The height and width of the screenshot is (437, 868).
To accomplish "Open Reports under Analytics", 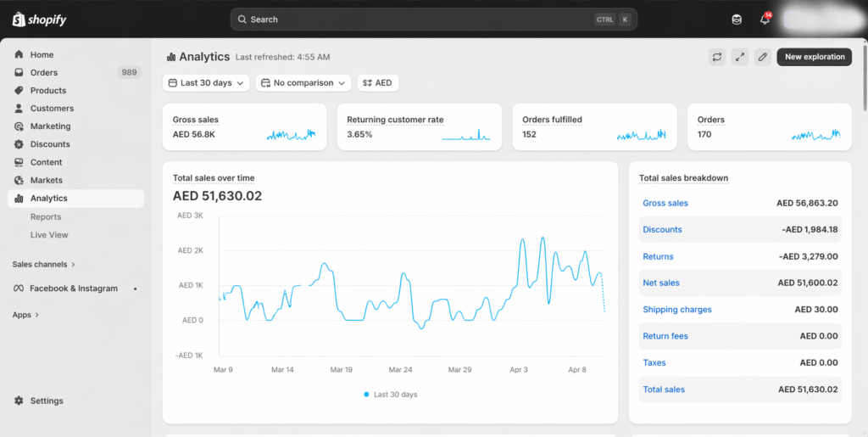I will coord(46,217).
